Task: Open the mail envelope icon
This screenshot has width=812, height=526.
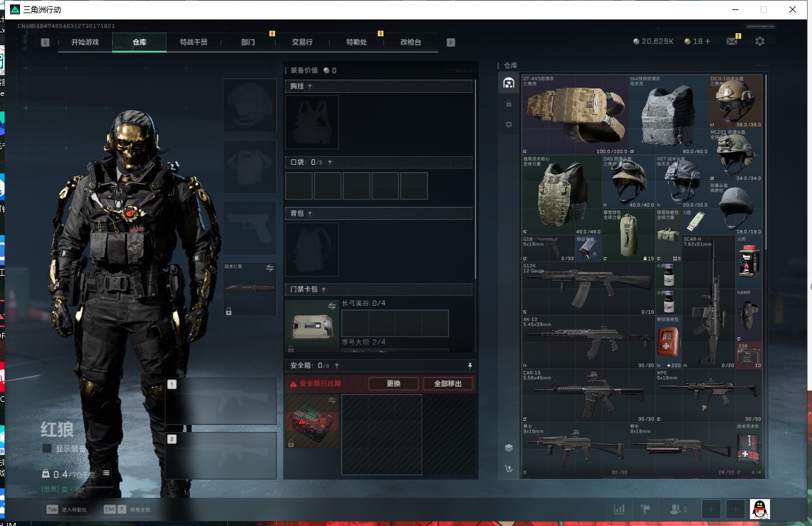Action: coord(732,41)
